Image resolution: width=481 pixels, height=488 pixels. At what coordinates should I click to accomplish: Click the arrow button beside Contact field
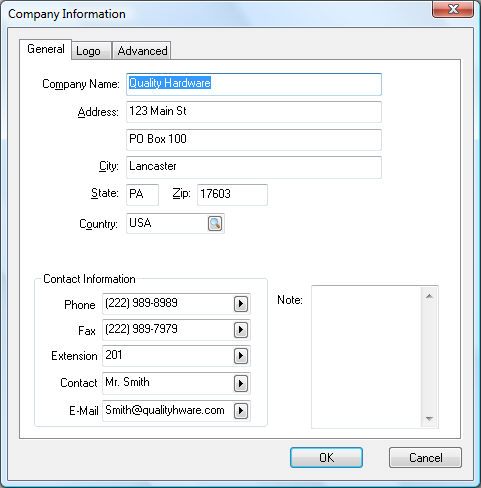point(241,384)
